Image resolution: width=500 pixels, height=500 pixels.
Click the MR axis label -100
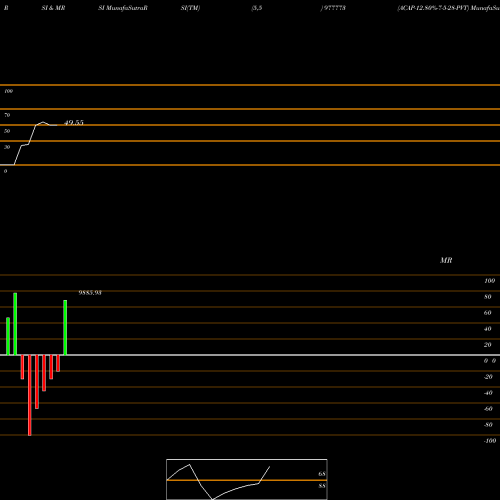(490, 441)
